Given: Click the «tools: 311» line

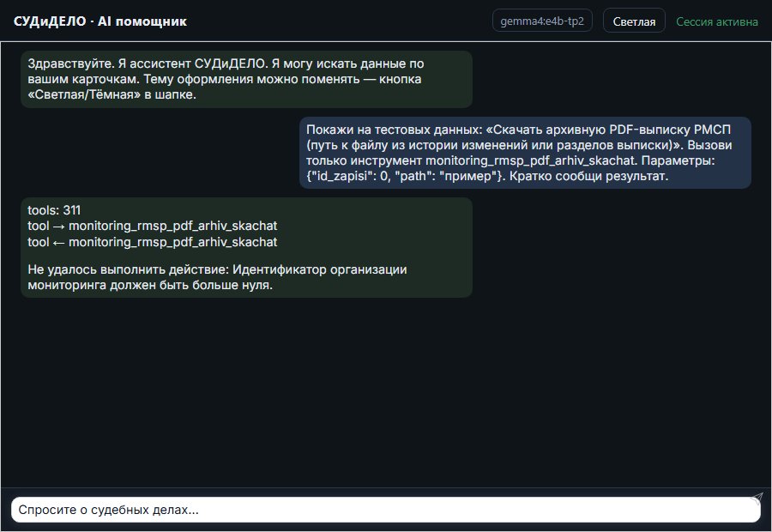Looking at the screenshot, I should tap(54, 210).
